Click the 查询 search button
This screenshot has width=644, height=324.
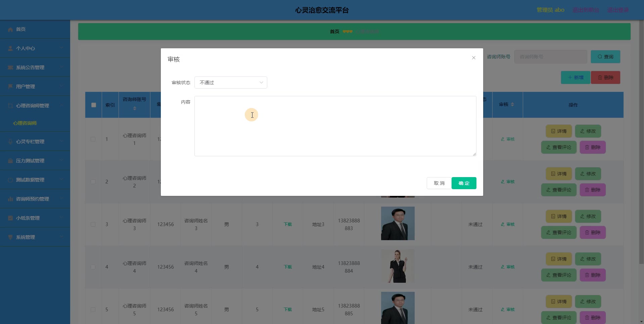(605, 57)
